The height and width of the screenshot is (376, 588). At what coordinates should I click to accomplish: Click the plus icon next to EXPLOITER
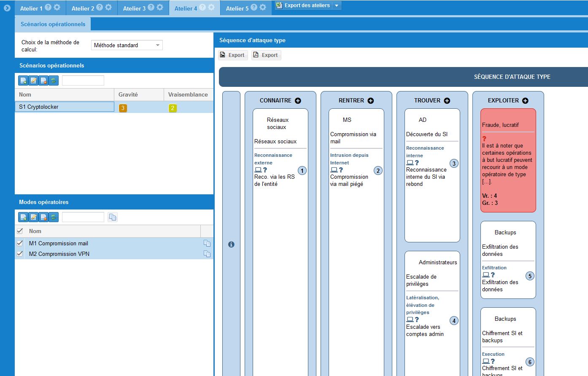point(525,101)
